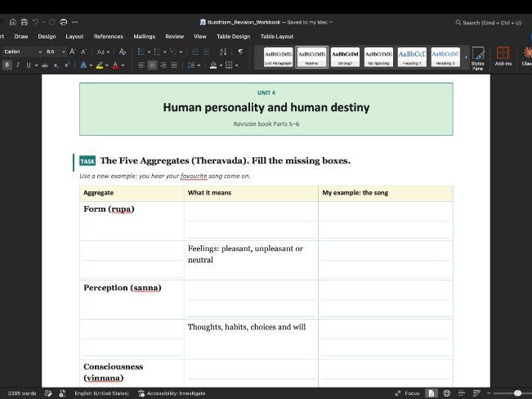Image resolution: width=532 pixels, height=399 pixels.
Task: Align text to the right
Action: coord(163,65)
